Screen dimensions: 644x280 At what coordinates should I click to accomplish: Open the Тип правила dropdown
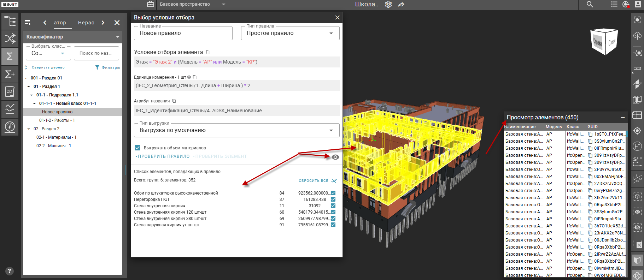(x=290, y=33)
